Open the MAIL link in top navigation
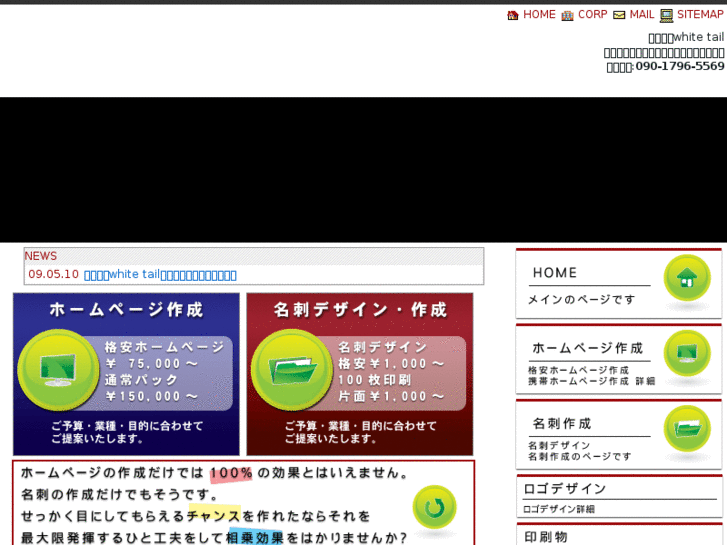Screen dimensions: 727x545 pos(642,14)
